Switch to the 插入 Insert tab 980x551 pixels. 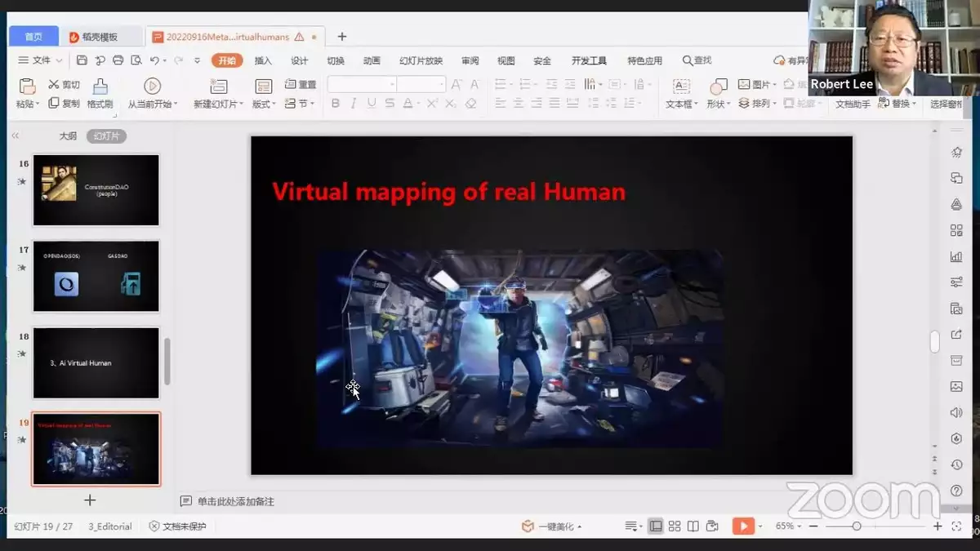(263, 60)
